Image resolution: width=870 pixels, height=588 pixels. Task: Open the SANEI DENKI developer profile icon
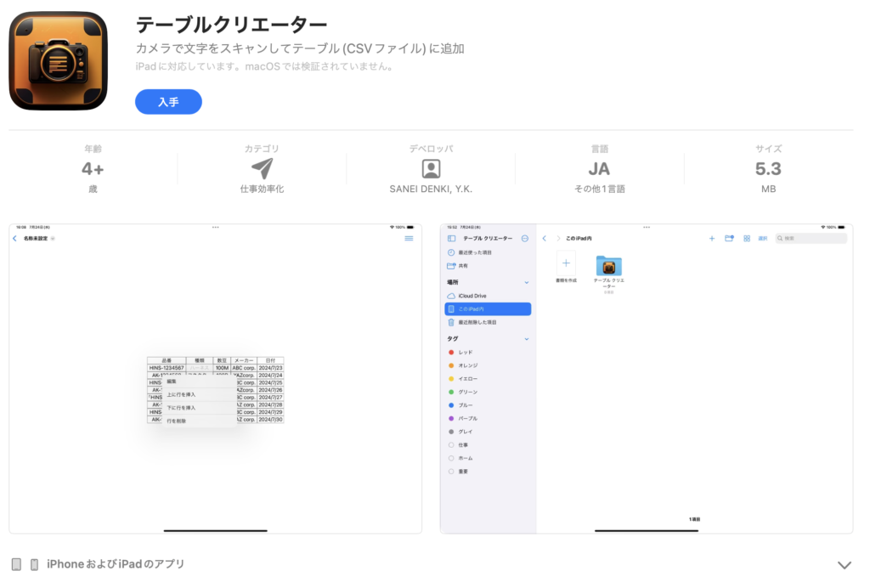(x=431, y=168)
